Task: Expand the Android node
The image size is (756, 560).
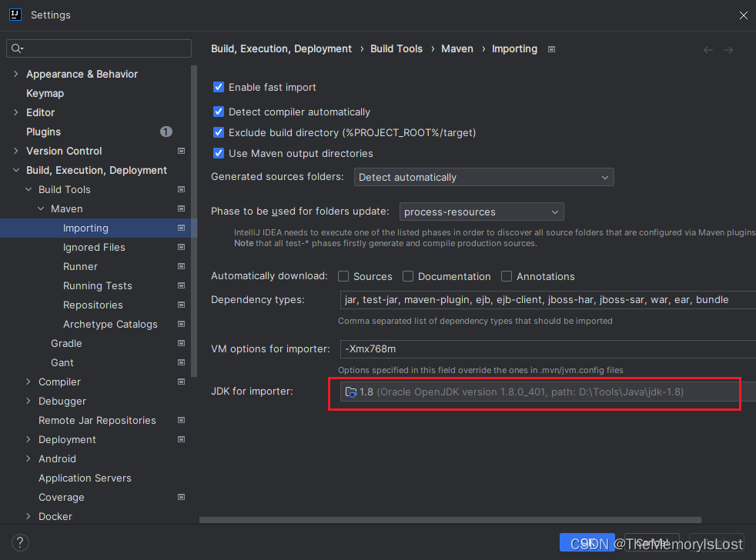Action: 28,458
